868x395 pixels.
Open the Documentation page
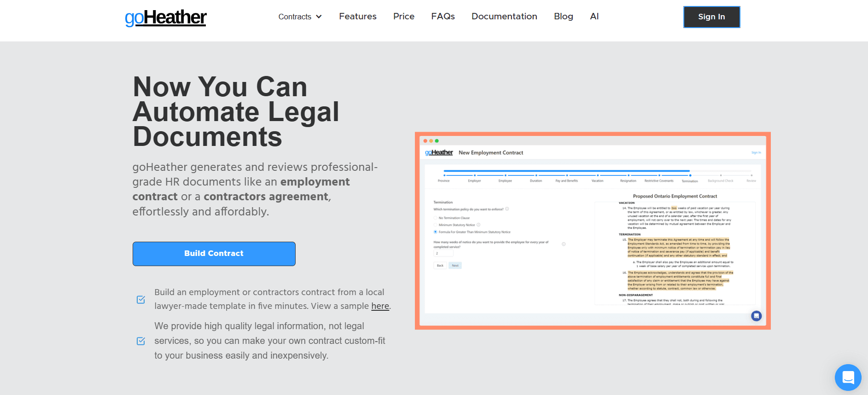point(504,17)
